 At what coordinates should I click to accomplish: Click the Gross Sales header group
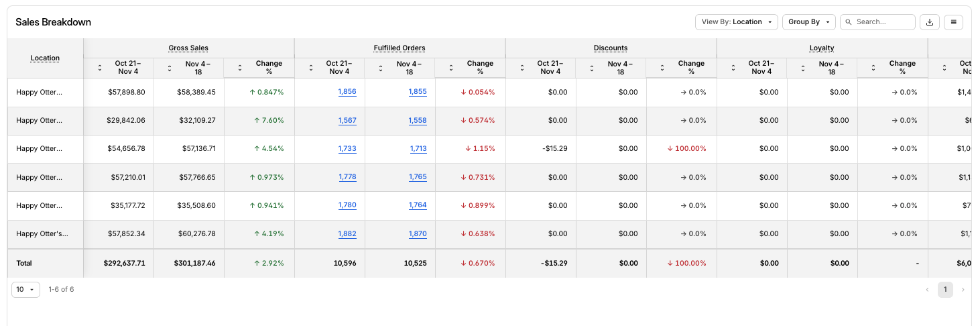coord(188,48)
